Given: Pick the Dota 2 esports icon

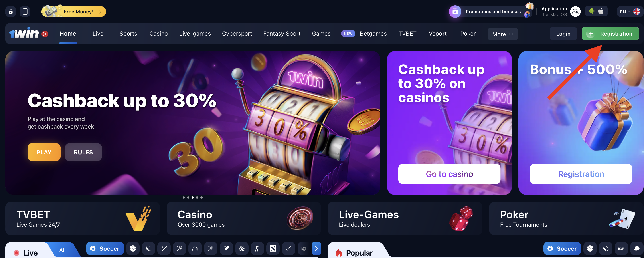Looking at the screenshot, I should click(x=273, y=248).
